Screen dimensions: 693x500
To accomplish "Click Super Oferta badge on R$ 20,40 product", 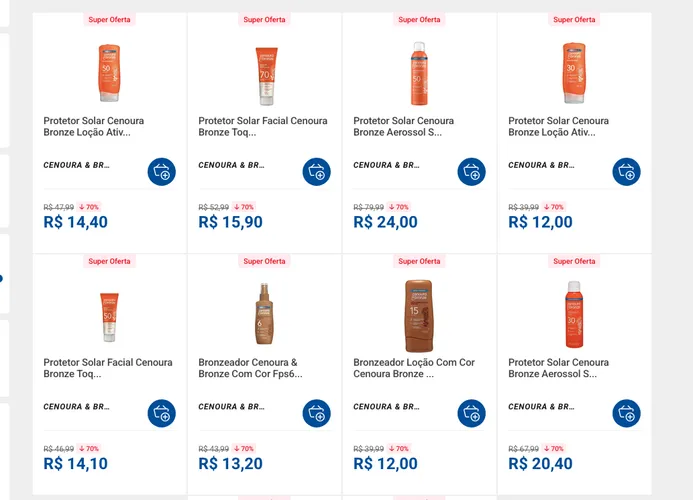I will coord(574,261).
